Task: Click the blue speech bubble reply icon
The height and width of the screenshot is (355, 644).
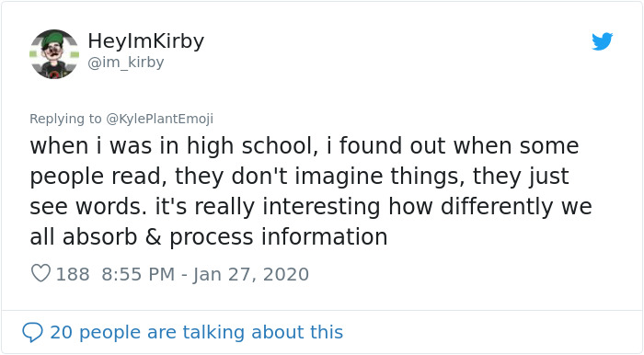Action: click(x=32, y=332)
